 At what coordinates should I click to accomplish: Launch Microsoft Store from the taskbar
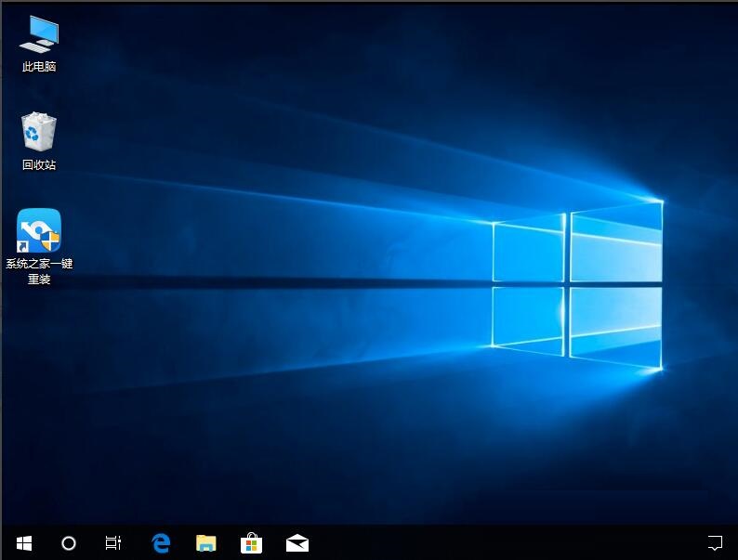pos(251,543)
